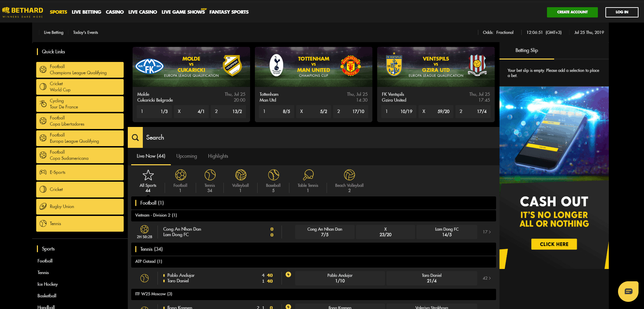Image resolution: width=644 pixels, height=309 pixels.
Task: Select the Live Now (44) tab
Action: point(151,156)
